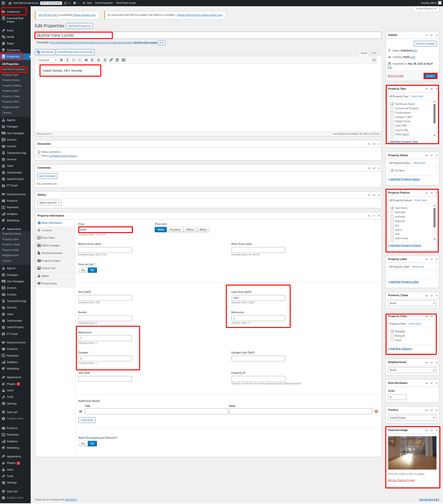Click the Update button
The image size is (443, 504).
[x=430, y=76]
